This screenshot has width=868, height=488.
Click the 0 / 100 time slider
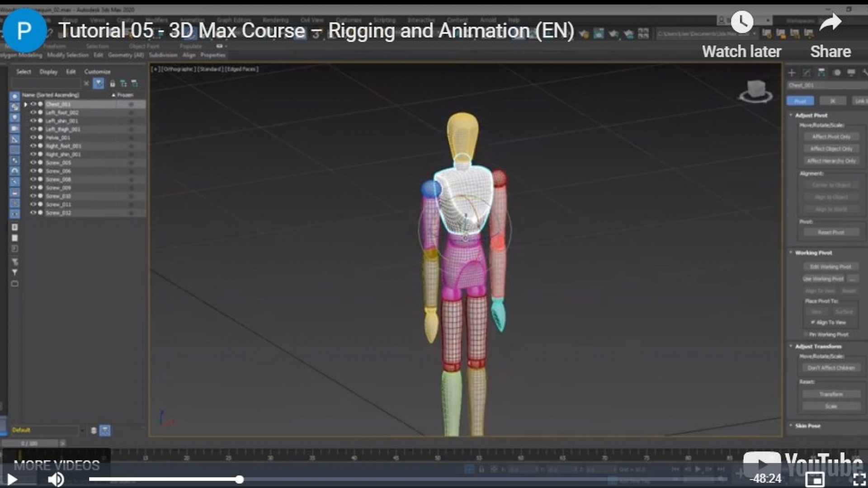(30, 444)
